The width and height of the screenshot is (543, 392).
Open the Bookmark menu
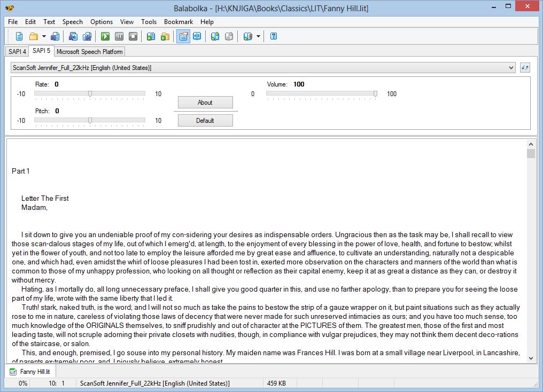(179, 22)
